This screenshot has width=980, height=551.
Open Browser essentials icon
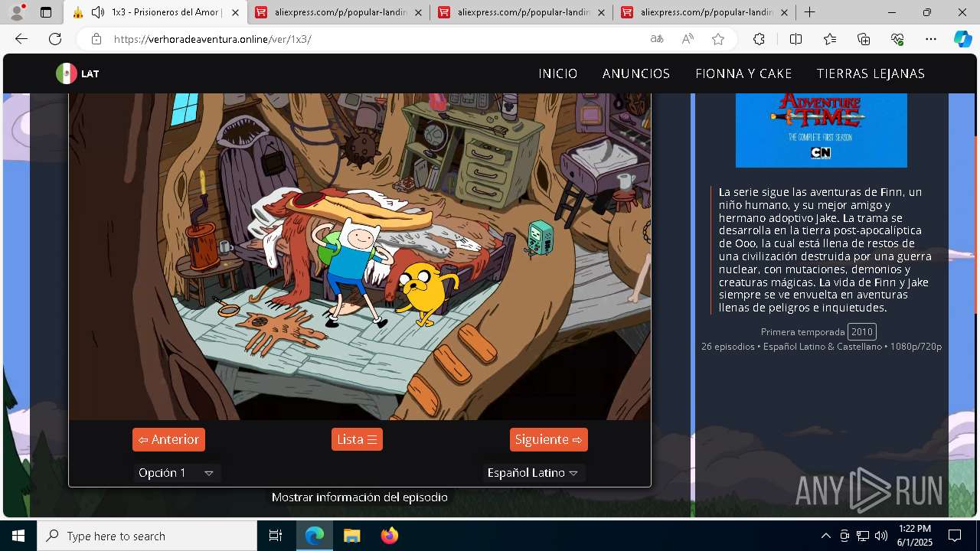[897, 39]
